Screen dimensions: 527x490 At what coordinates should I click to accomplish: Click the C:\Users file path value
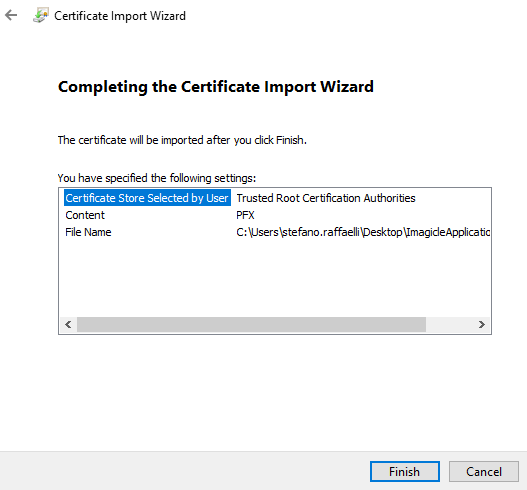363,232
